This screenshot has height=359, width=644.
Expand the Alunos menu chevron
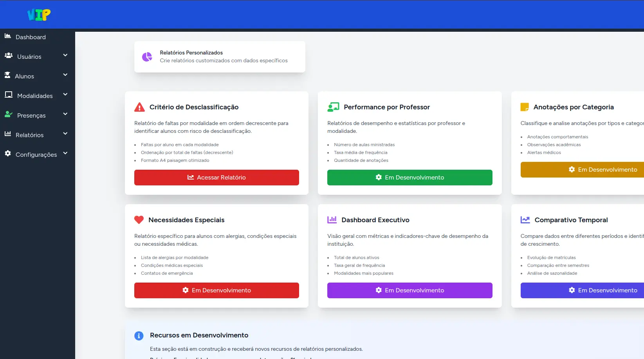(x=65, y=75)
